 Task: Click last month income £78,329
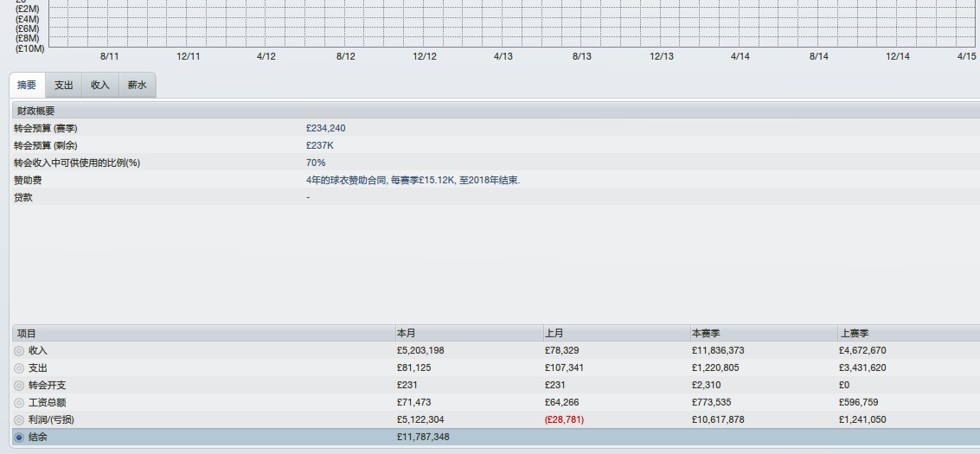click(x=562, y=351)
